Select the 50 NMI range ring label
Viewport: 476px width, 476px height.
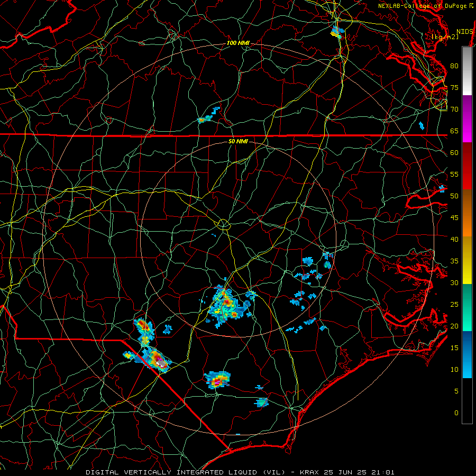pos(238,141)
